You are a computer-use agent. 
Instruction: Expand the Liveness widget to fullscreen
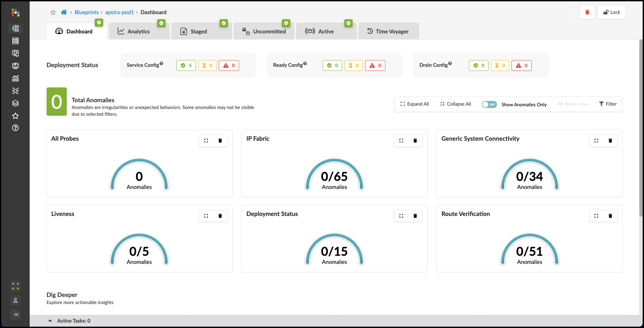pos(206,216)
